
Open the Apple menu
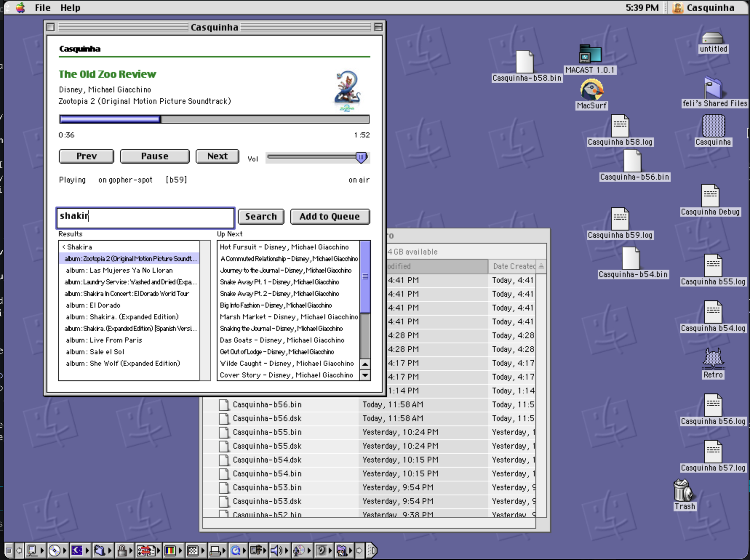point(21,8)
